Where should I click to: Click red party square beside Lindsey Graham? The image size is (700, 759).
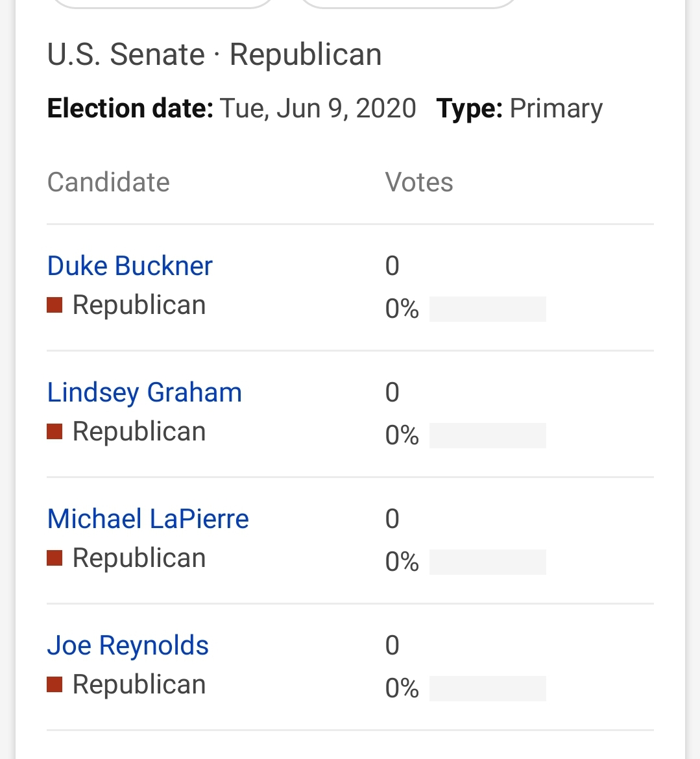tap(54, 432)
